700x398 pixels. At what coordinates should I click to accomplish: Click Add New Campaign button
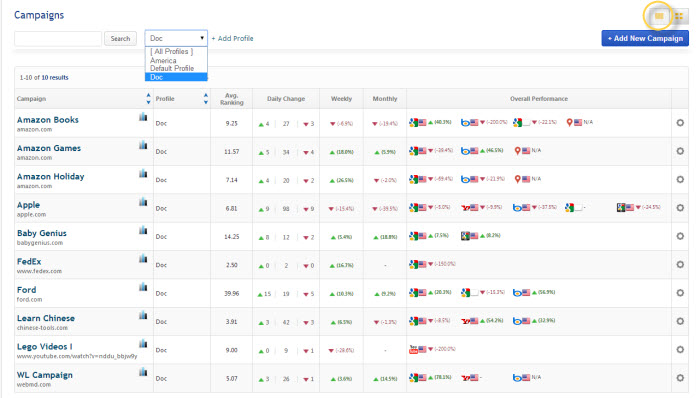[645, 38]
